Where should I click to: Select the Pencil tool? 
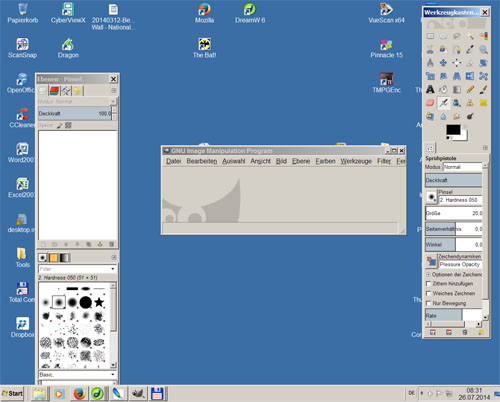click(x=470, y=89)
